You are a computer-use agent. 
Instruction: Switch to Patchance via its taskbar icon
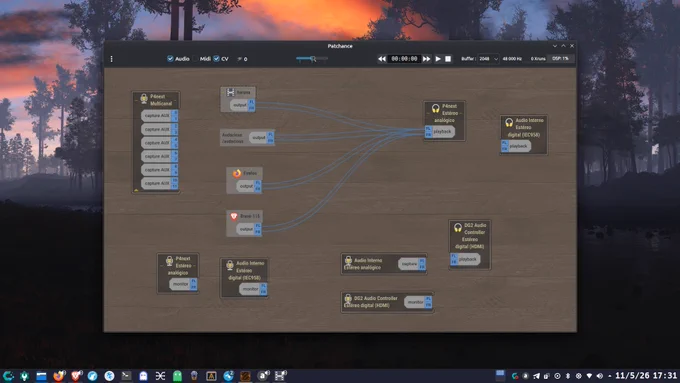click(x=245, y=376)
